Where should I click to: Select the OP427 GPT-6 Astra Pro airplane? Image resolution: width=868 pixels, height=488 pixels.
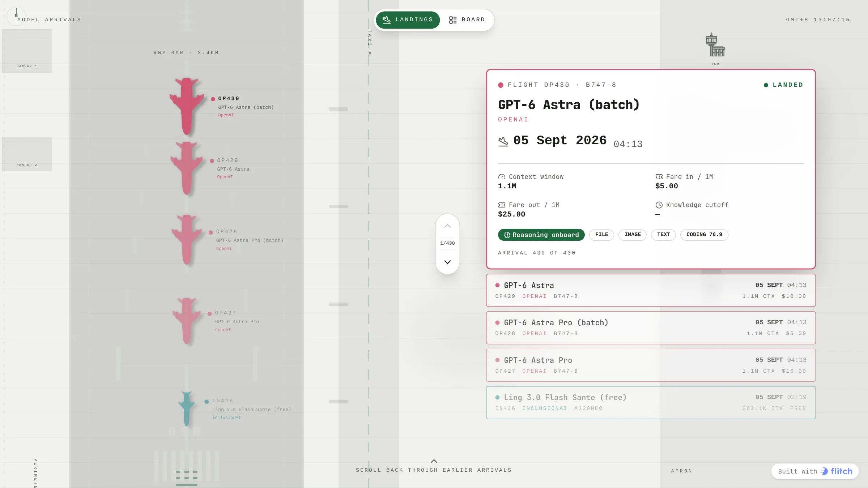tap(187, 321)
